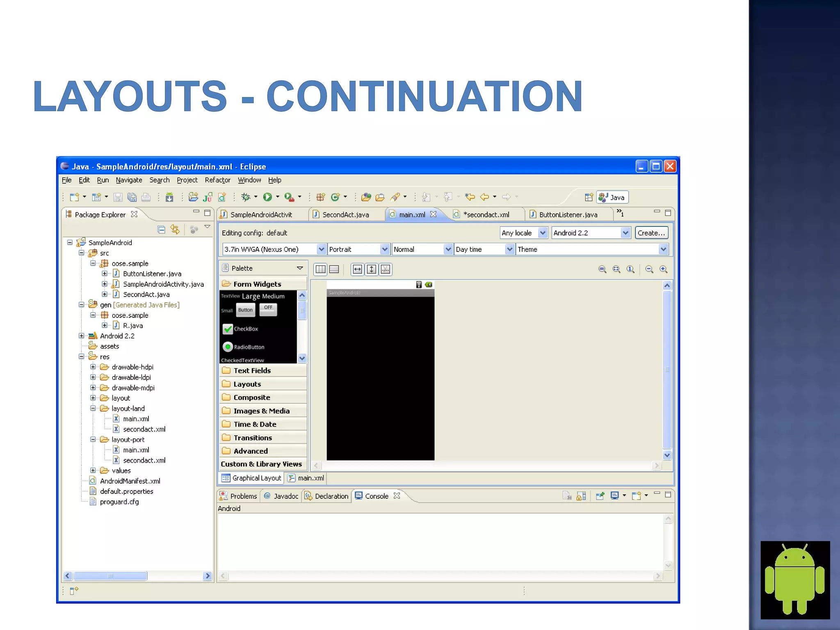
Task: Click the Pin Console icon
Action: click(600, 495)
